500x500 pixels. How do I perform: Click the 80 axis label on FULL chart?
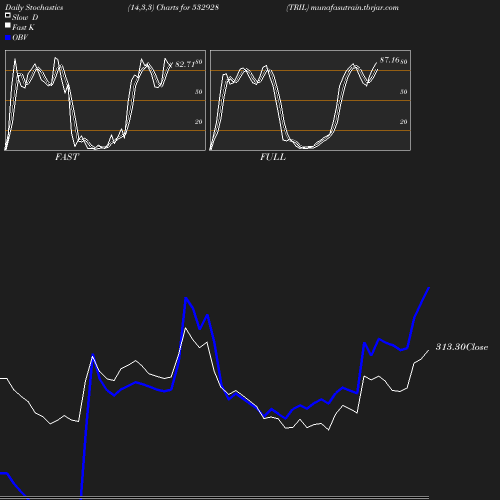(x=404, y=62)
